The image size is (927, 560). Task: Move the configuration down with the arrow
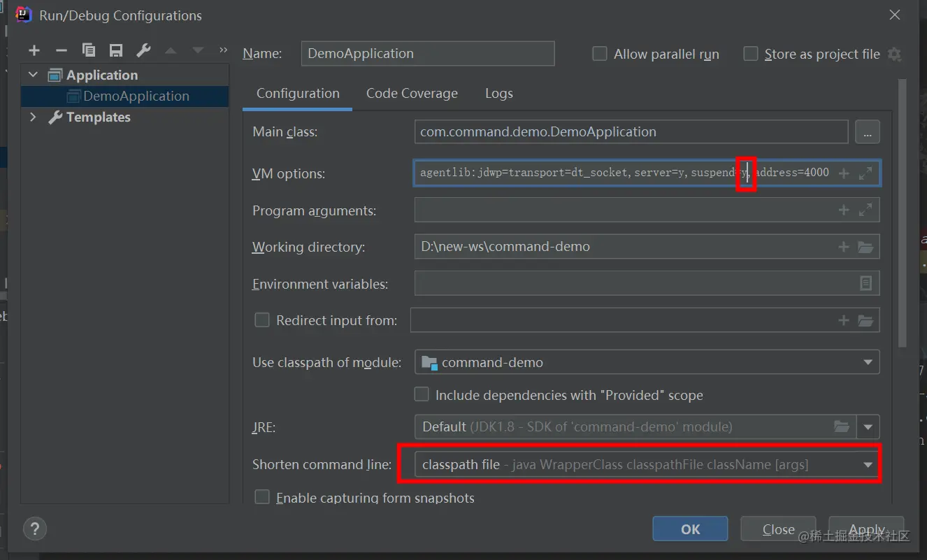pyautogui.click(x=198, y=50)
